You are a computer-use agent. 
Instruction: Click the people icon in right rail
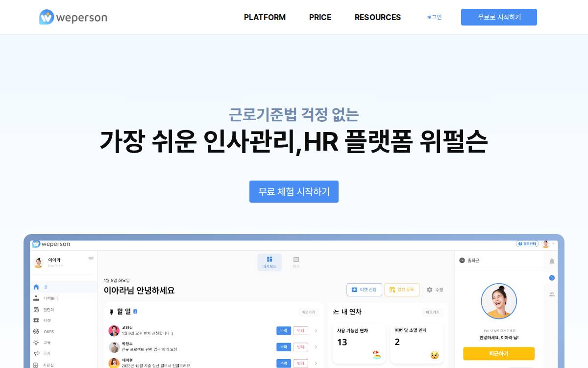pos(552,294)
